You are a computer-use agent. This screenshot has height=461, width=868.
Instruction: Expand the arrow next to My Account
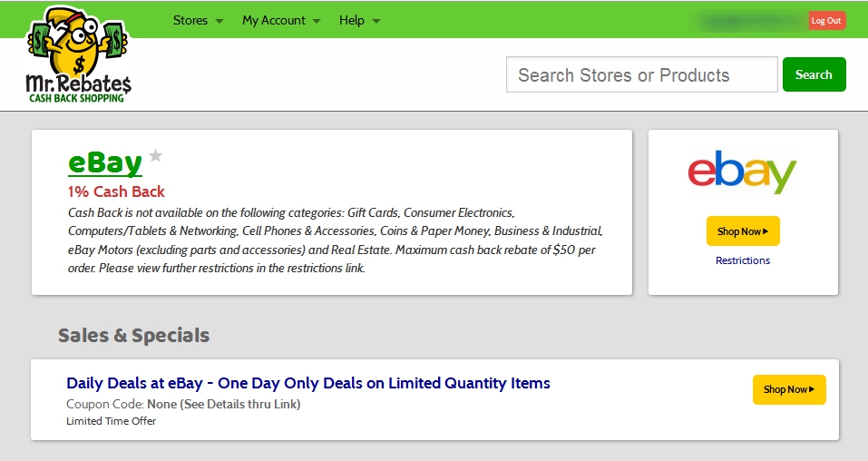tap(317, 21)
